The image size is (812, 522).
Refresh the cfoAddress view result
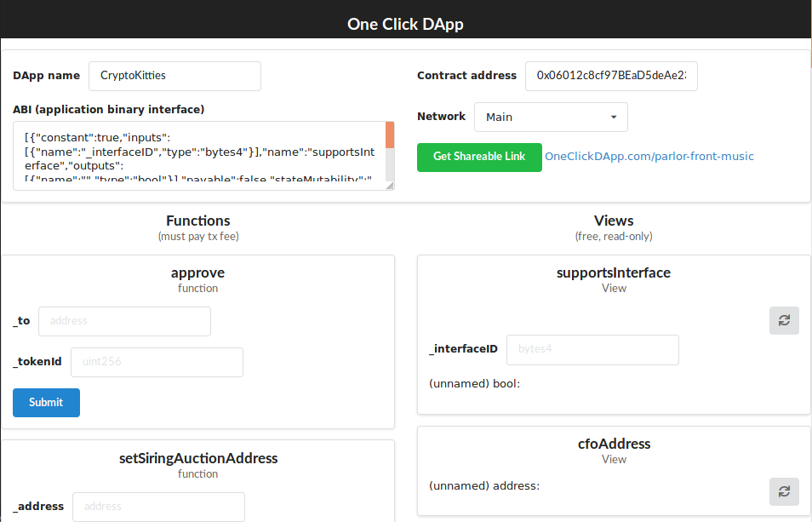[x=784, y=491]
